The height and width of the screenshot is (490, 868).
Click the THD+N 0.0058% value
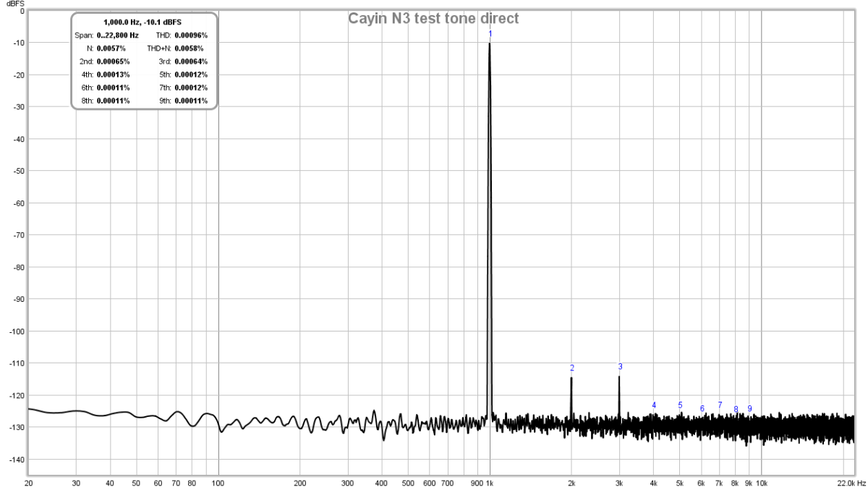point(190,48)
